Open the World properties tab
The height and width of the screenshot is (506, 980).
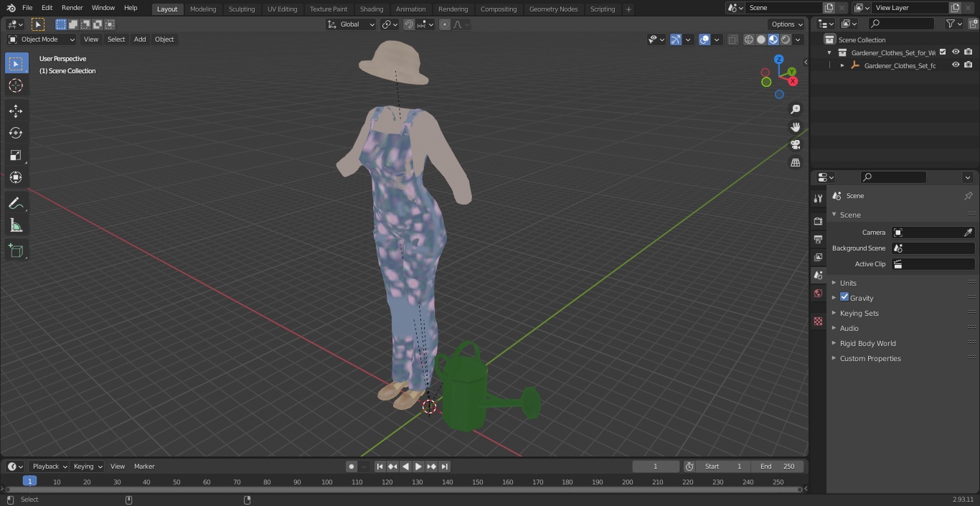click(x=818, y=293)
